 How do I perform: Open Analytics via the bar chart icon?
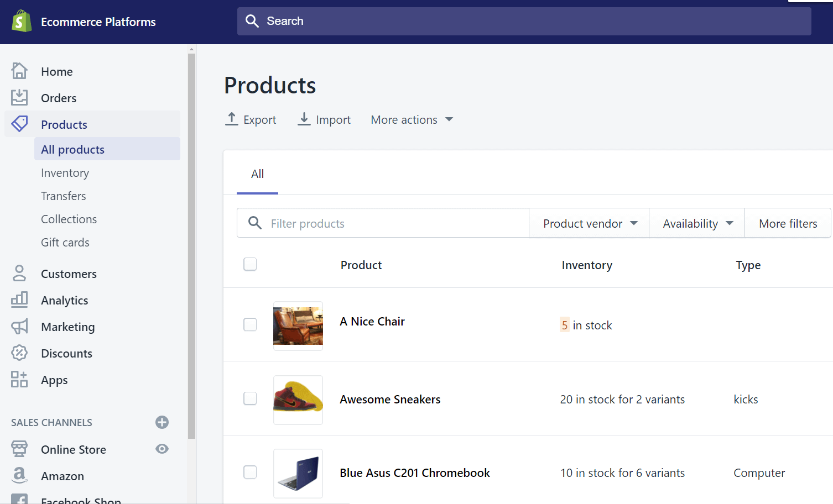(x=19, y=300)
